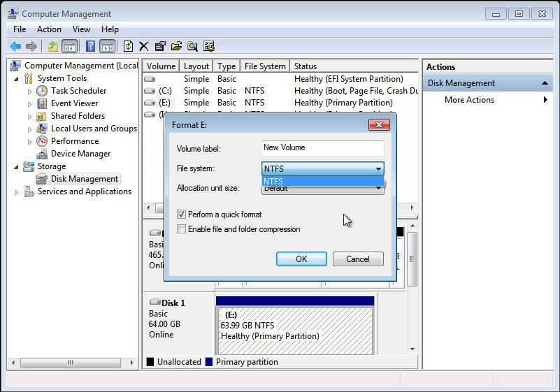Click the Back arrow toolbar icon

coord(15,46)
